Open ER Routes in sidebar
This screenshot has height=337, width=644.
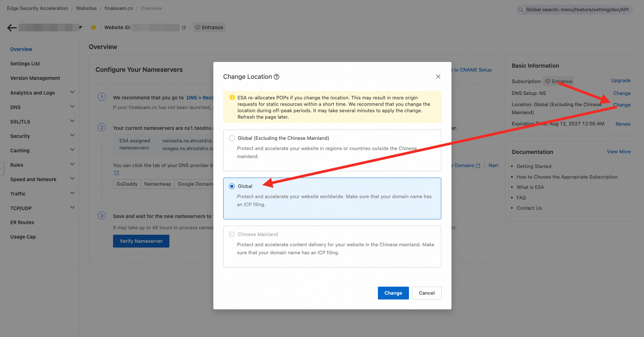(x=22, y=222)
